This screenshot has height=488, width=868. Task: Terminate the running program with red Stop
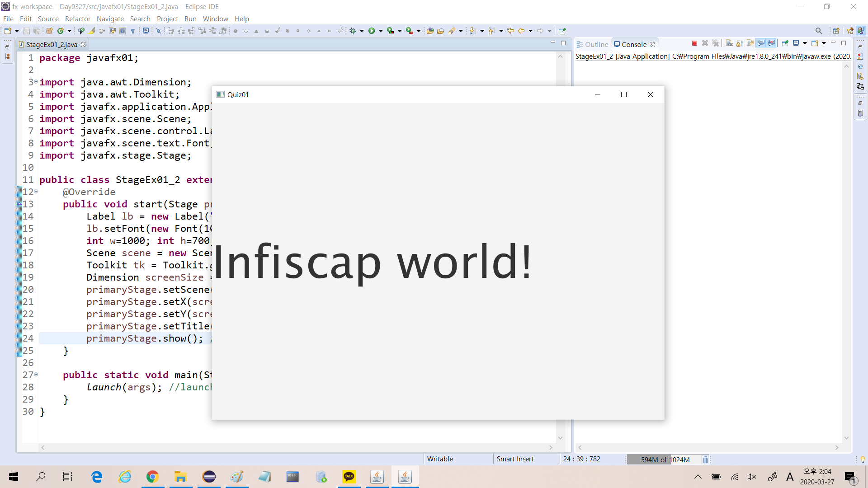pos(694,43)
